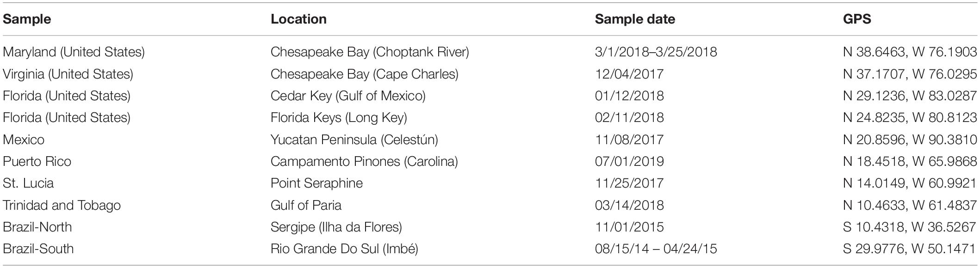This screenshot has width=980, height=268.
Task: Select the Maryland (United States) sample cell
Action: [74, 52]
